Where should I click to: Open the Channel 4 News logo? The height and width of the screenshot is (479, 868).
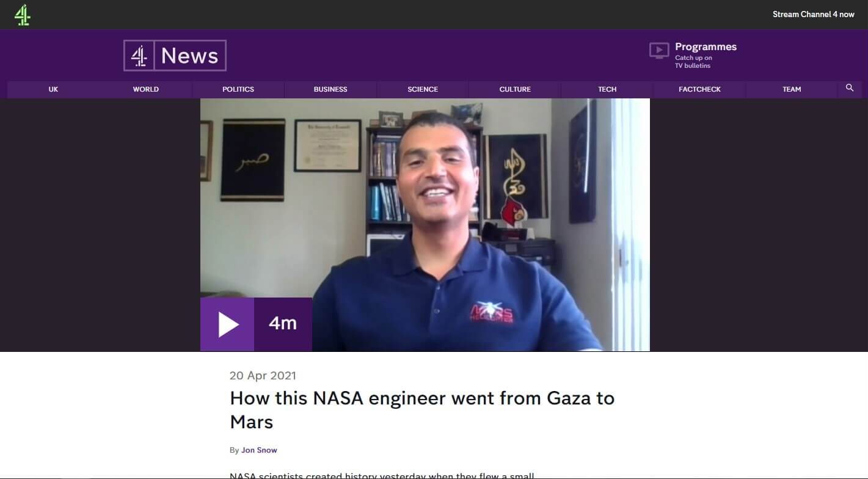(x=175, y=56)
